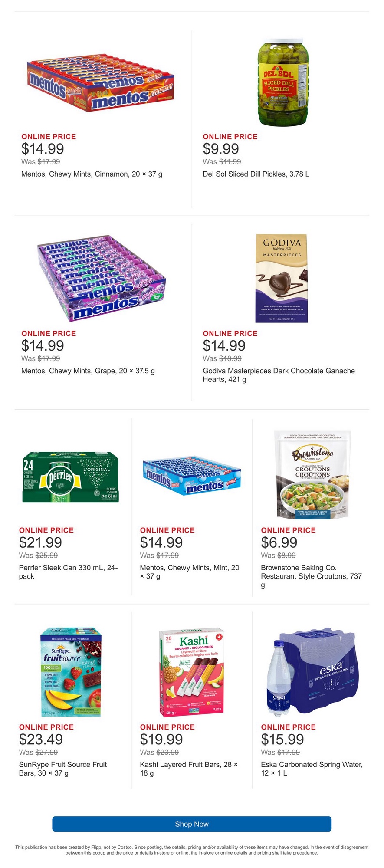Image resolution: width=384 pixels, height=868 pixels.
Task: Open the Mentos Chewy Mints Grape title link
Action: (88, 371)
